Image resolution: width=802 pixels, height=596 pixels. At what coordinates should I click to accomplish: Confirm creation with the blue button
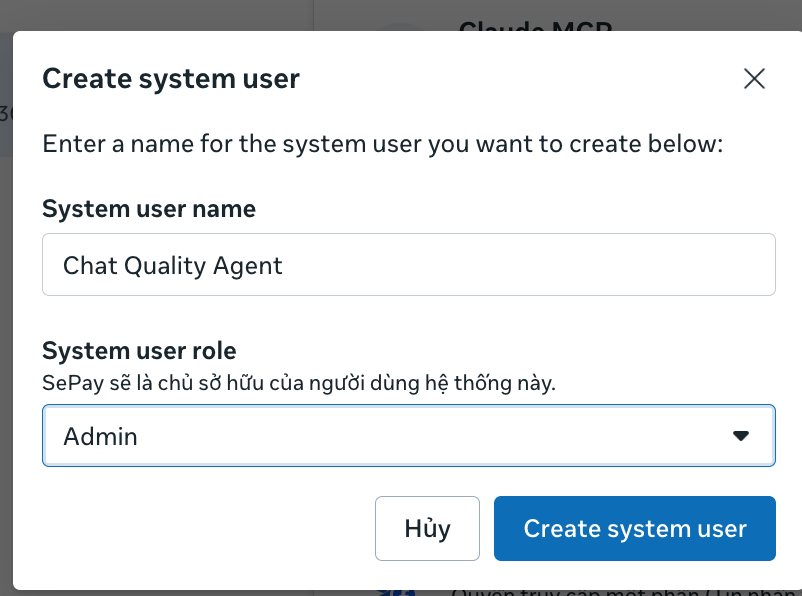tap(634, 528)
